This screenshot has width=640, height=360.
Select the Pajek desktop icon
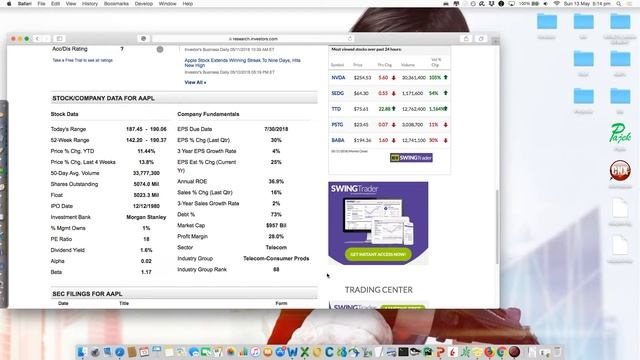[620, 134]
